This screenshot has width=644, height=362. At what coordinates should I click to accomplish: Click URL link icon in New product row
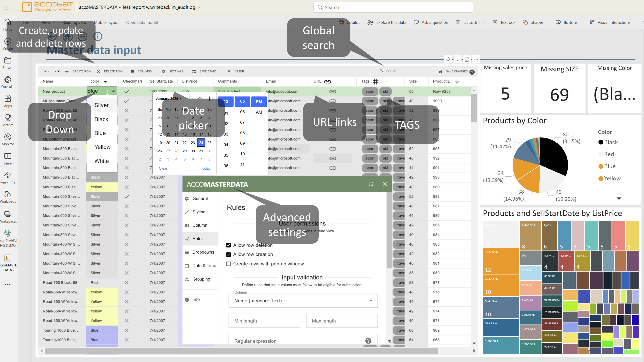(333, 92)
